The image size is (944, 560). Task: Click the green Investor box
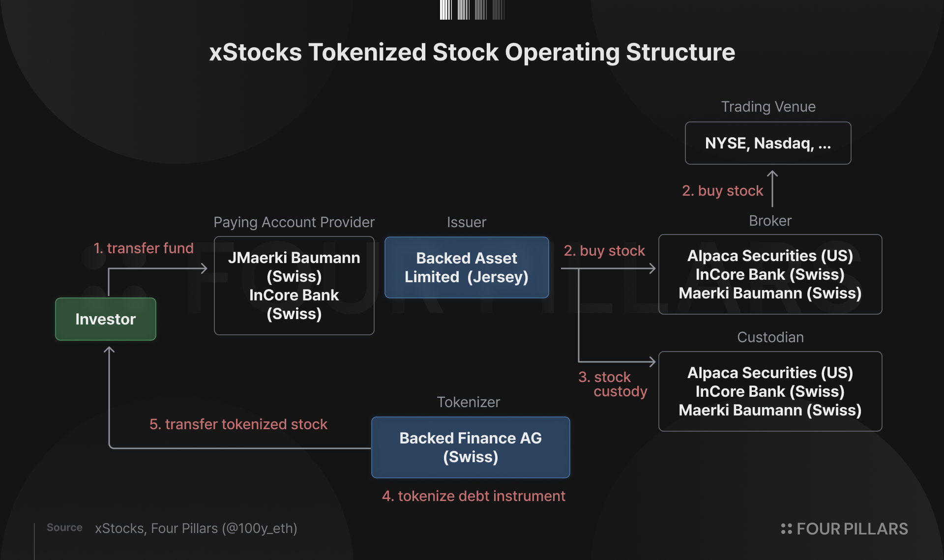106,319
